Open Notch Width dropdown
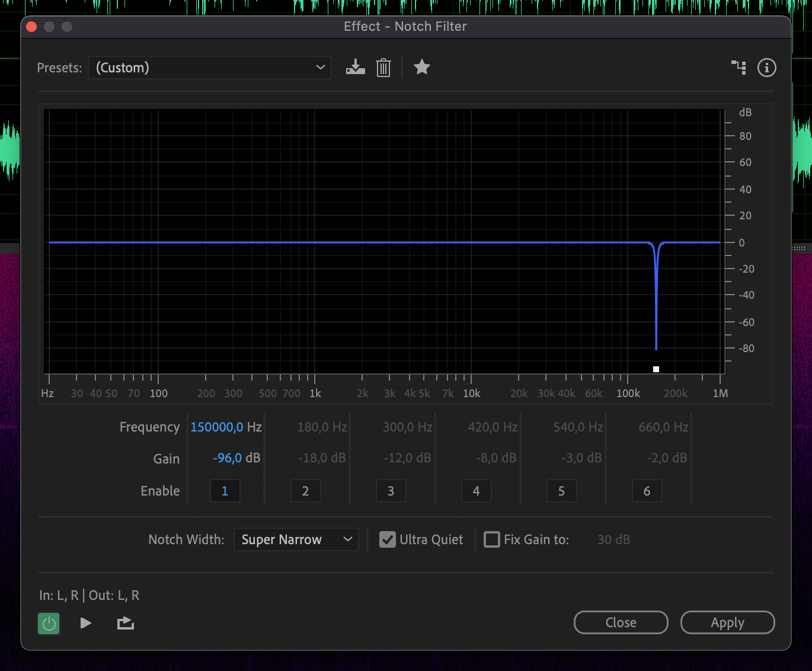This screenshot has width=812, height=671. 296,539
